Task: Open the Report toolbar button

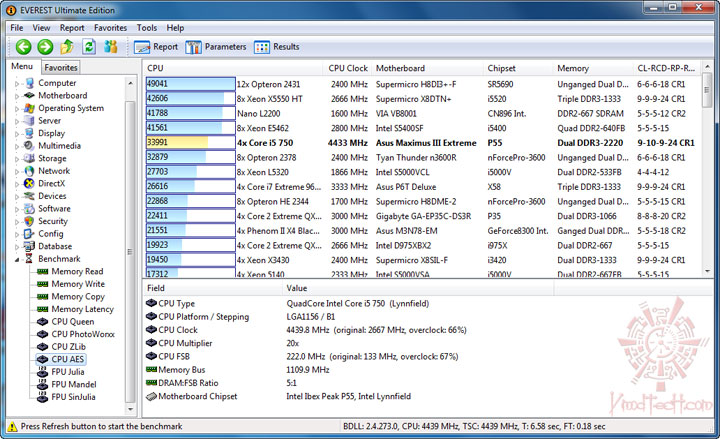Action: (x=156, y=47)
